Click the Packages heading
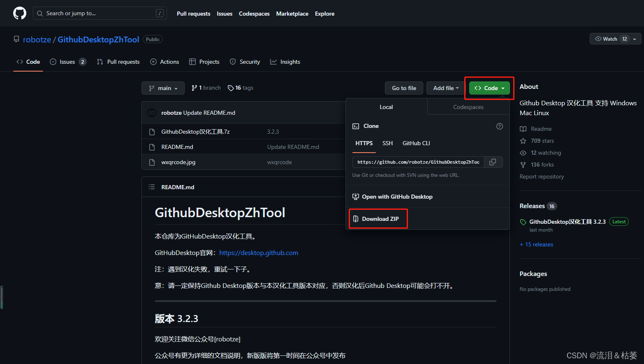The height and width of the screenshot is (364, 644). pos(533,274)
